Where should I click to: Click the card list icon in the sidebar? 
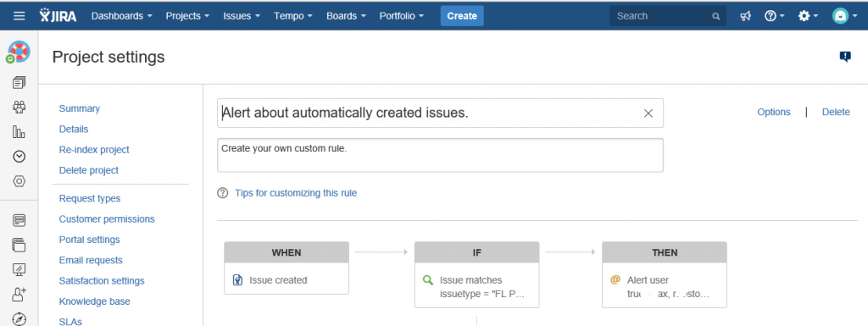click(19, 220)
